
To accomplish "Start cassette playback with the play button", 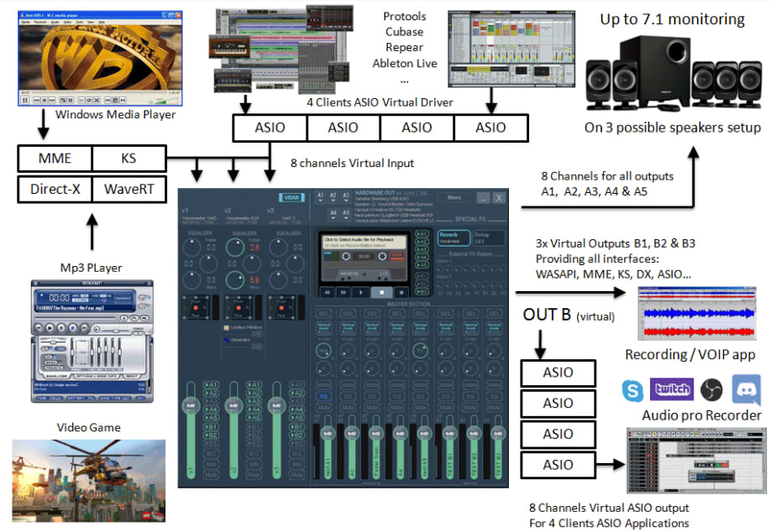I will tap(361, 292).
